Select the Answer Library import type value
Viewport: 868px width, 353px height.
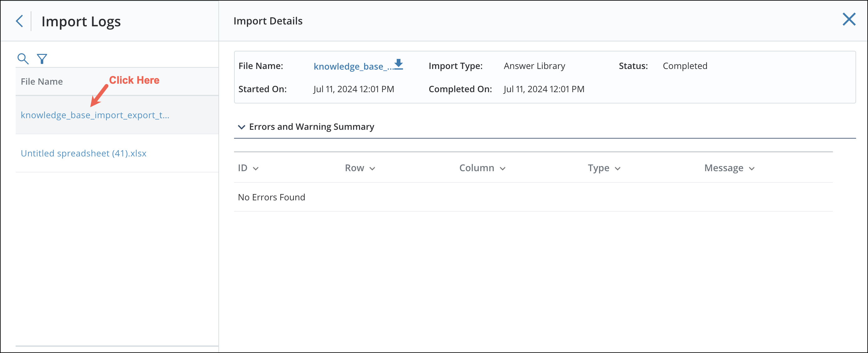534,66
